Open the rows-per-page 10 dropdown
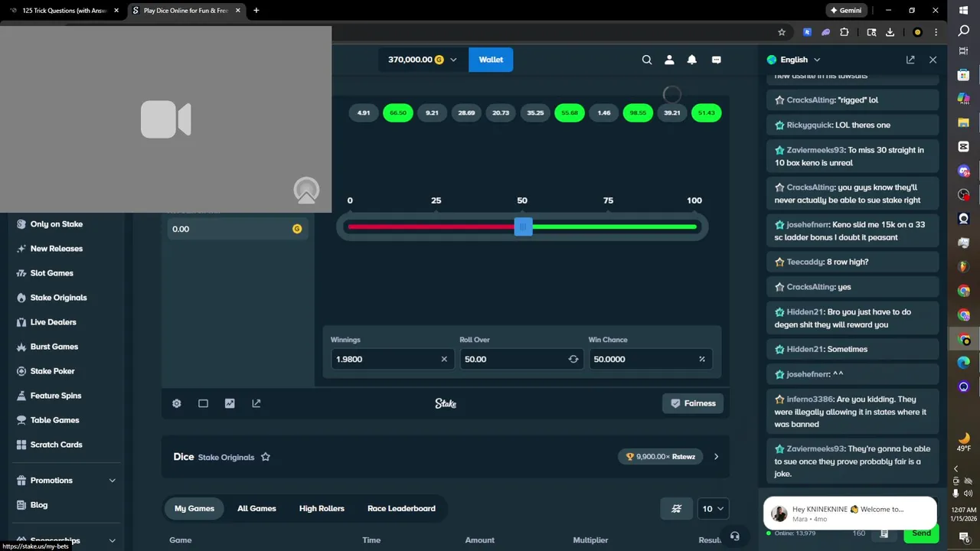This screenshot has width=980, height=551. [x=713, y=508]
